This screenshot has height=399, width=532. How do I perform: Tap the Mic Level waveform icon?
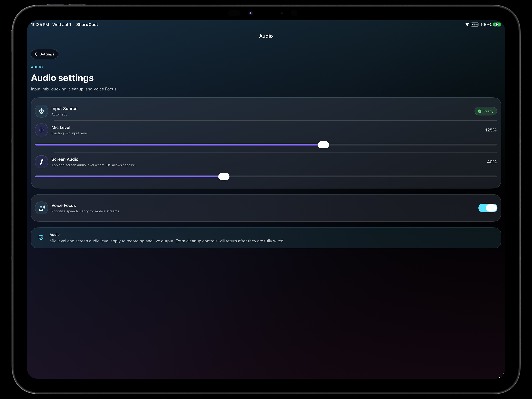41,130
